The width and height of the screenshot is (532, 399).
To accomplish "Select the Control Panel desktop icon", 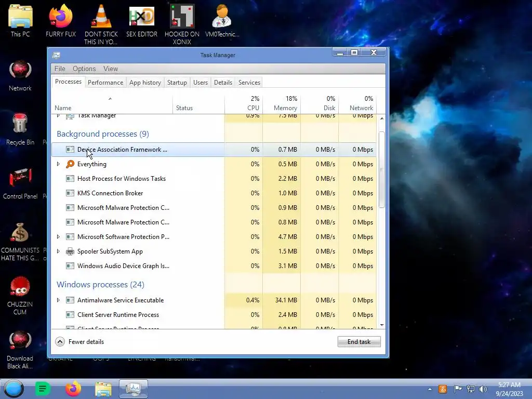I will [20, 183].
